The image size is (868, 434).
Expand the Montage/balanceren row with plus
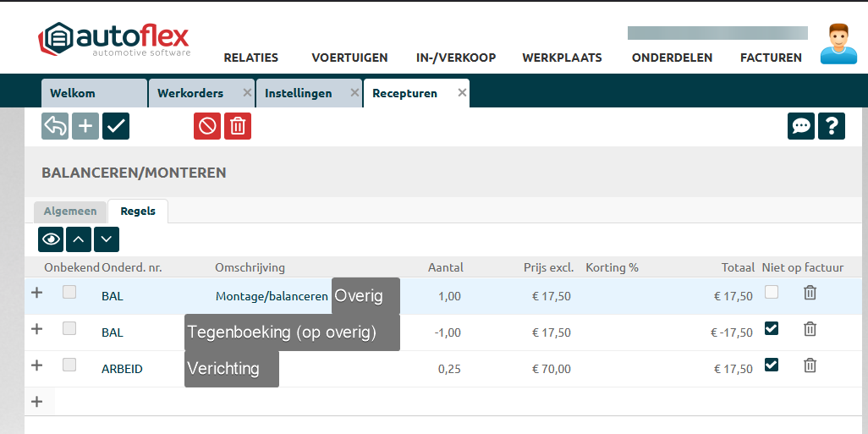click(36, 293)
